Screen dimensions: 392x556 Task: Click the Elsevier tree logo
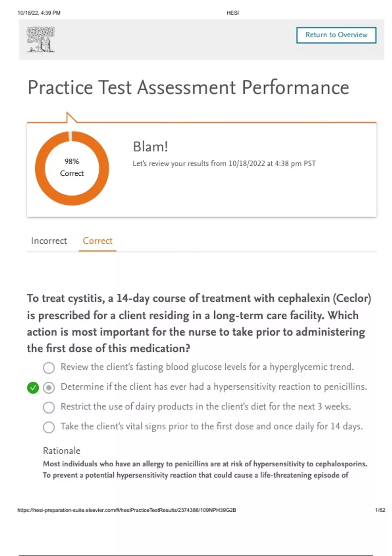coord(41,40)
